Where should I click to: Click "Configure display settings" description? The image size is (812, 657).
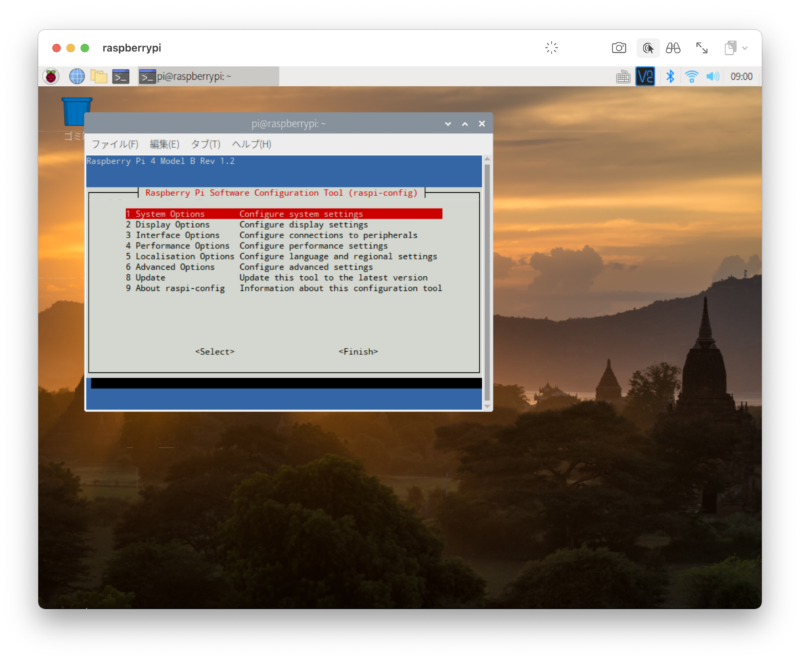[x=304, y=225]
